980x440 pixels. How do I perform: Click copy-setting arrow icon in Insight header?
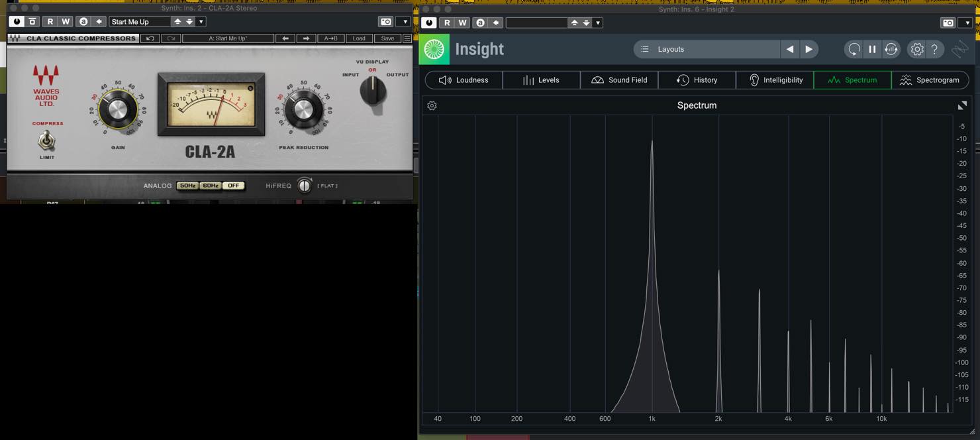[x=495, y=23]
